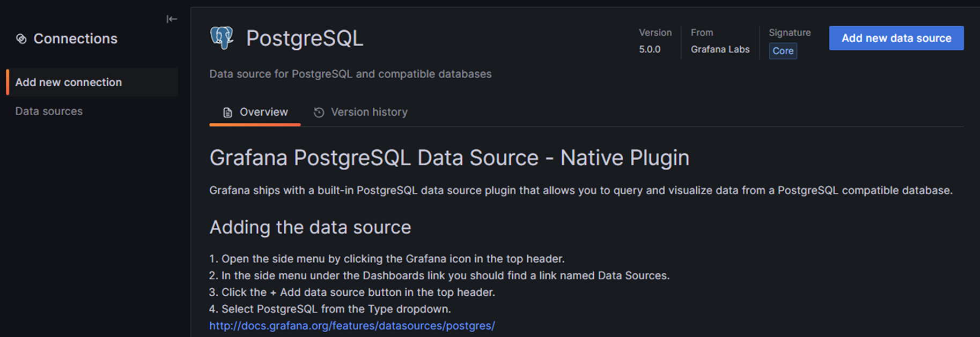Click the Grafana Labs author name
The width and height of the screenshot is (980, 337).
tap(720, 49)
